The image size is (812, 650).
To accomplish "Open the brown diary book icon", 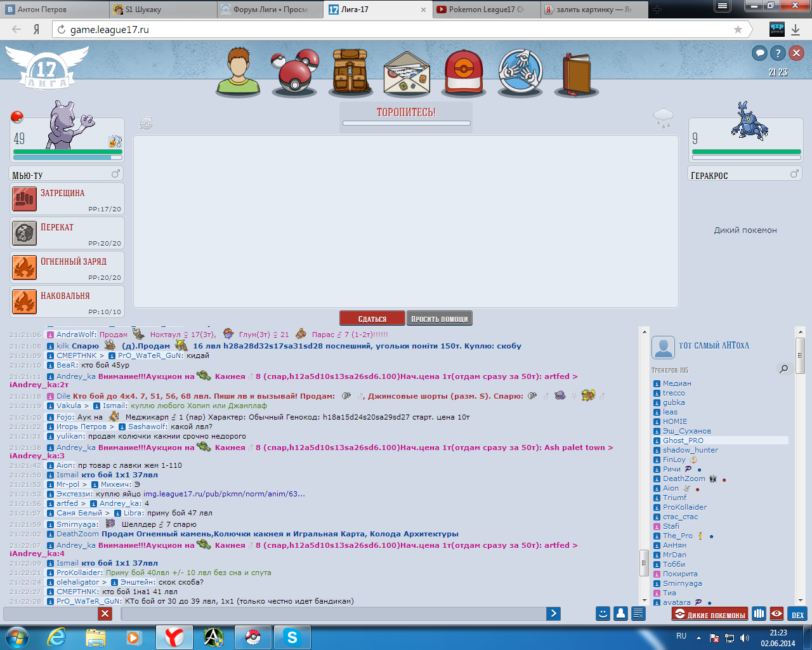I will coord(576,74).
